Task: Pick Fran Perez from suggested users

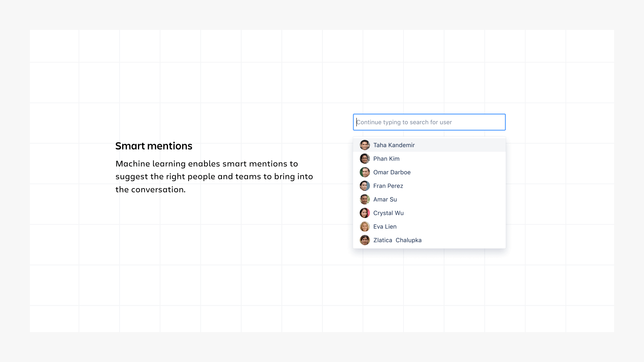Action: tap(429, 186)
